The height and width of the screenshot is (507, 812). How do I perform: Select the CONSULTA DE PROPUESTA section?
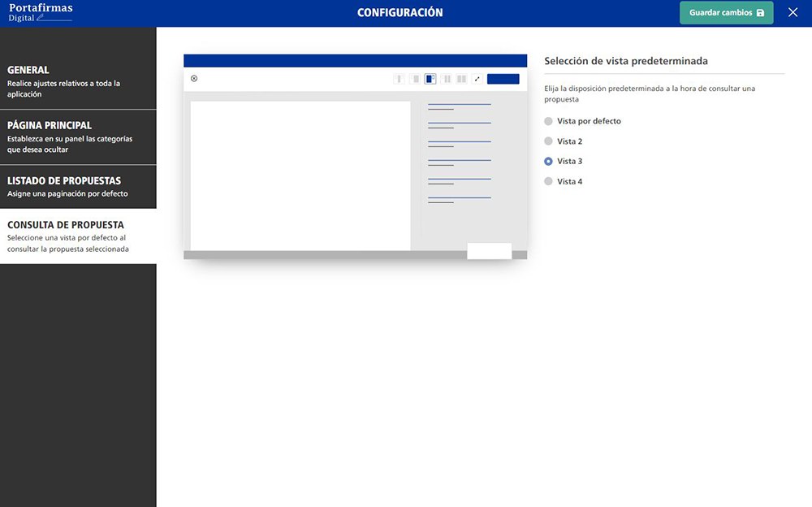[78, 236]
